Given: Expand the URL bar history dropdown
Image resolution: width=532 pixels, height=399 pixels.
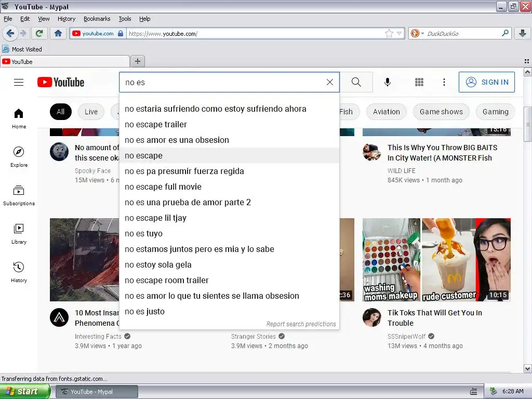Looking at the screenshot, I should 400,33.
